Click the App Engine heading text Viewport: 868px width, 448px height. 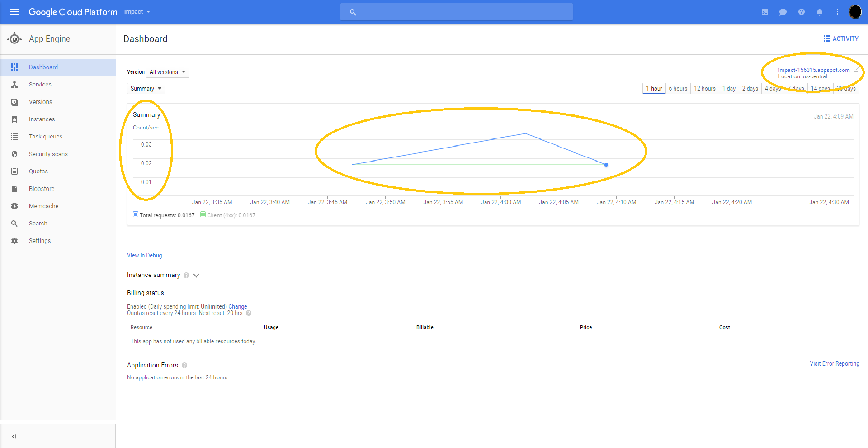[x=50, y=39]
